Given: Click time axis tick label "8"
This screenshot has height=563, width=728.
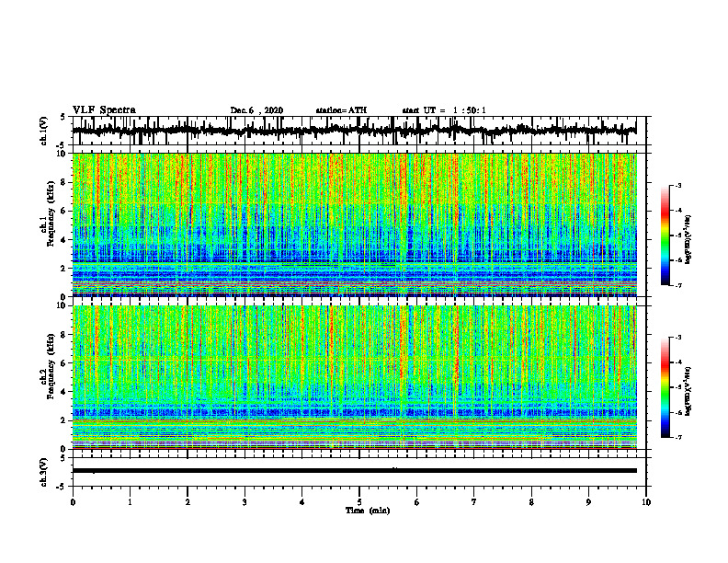Looking at the screenshot, I should point(531,502).
